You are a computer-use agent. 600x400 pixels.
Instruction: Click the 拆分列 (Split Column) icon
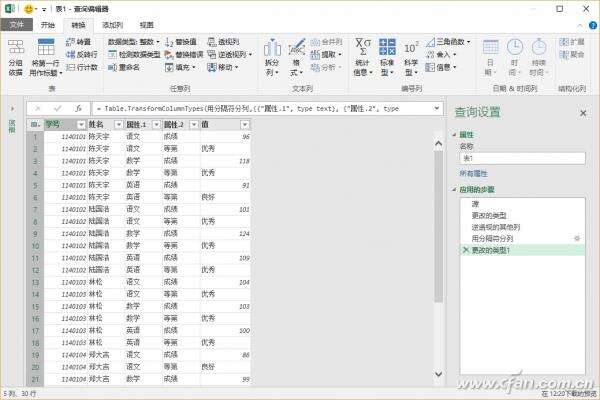[x=272, y=48]
